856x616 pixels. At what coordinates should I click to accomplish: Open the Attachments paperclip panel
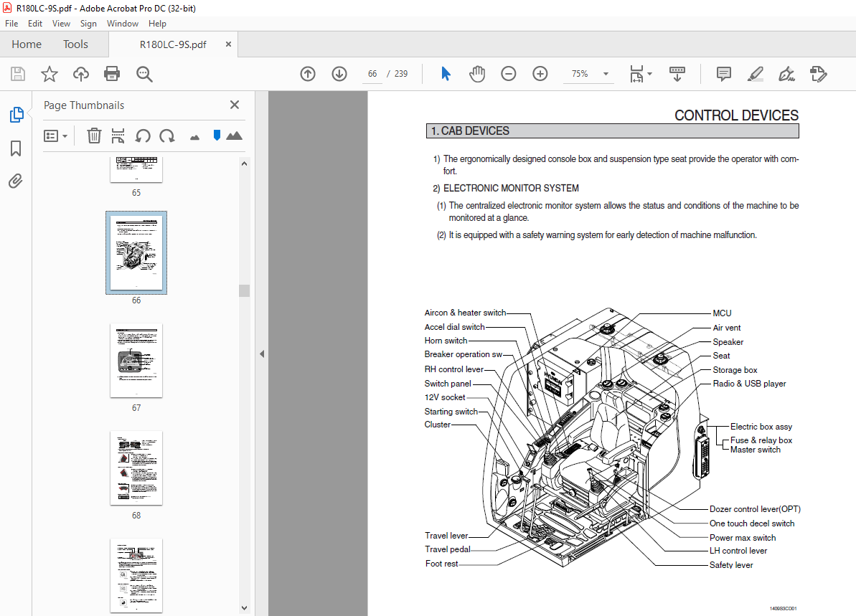coord(16,181)
